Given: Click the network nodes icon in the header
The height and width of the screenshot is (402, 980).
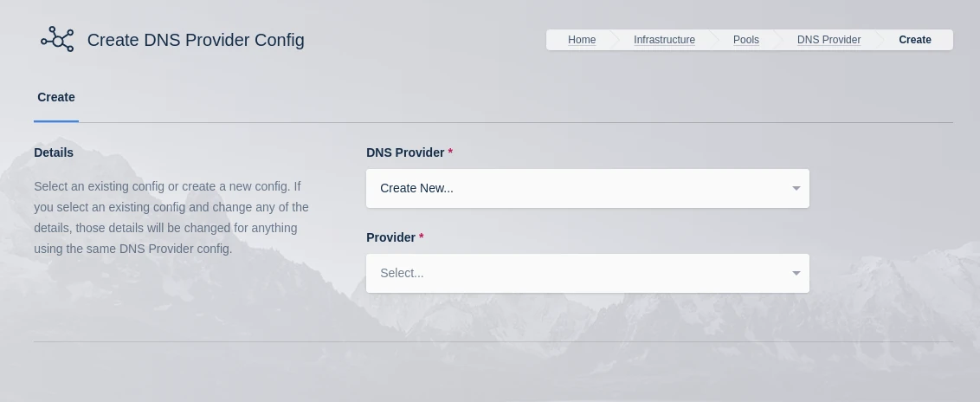Looking at the screenshot, I should 57,40.
